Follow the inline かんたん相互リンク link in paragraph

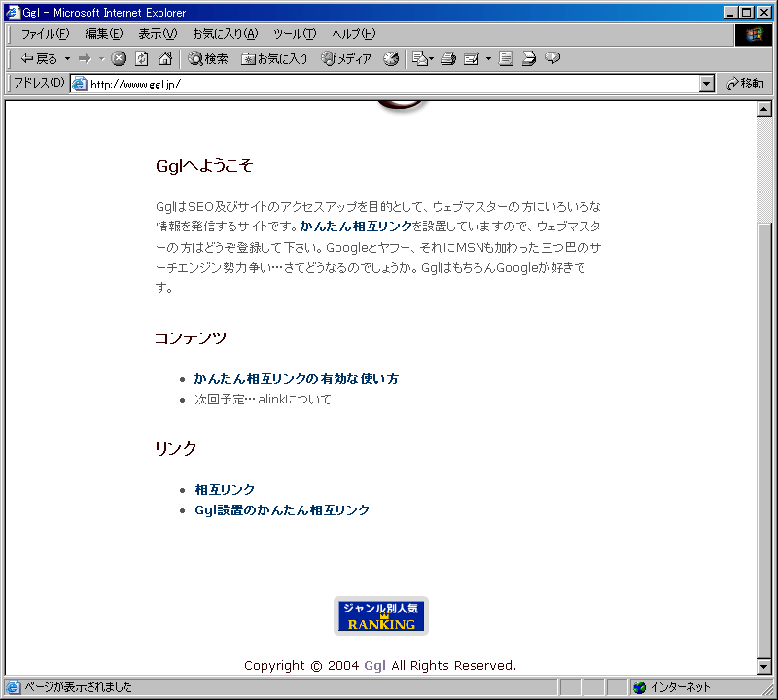pyautogui.click(x=356, y=227)
